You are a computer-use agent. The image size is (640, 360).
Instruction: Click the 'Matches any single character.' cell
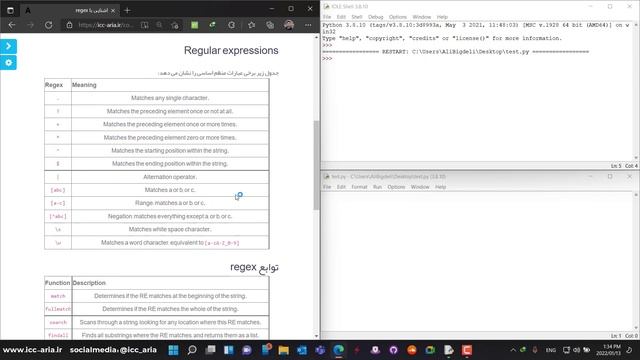(x=170, y=98)
